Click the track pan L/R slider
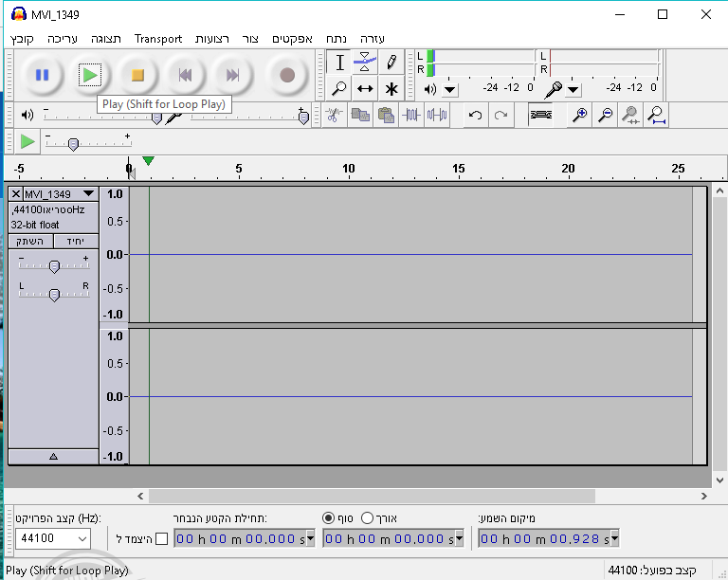Image resolution: width=728 pixels, height=580 pixels. pos(54,295)
